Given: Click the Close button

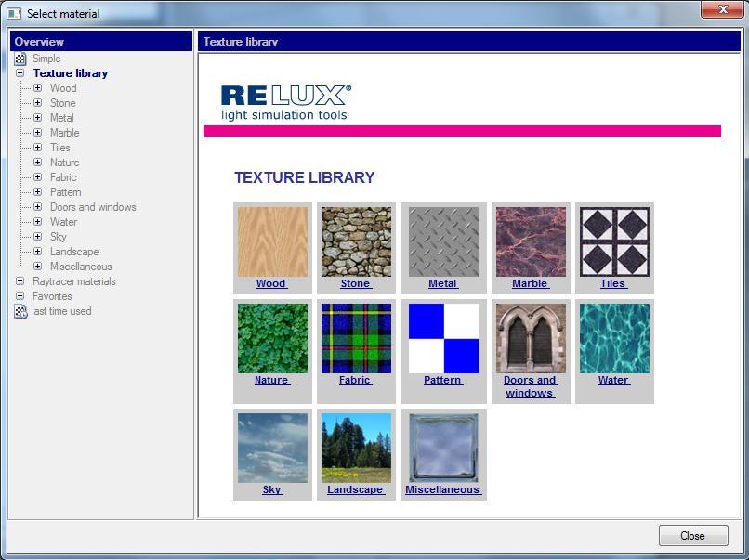Looking at the screenshot, I should pos(693,536).
